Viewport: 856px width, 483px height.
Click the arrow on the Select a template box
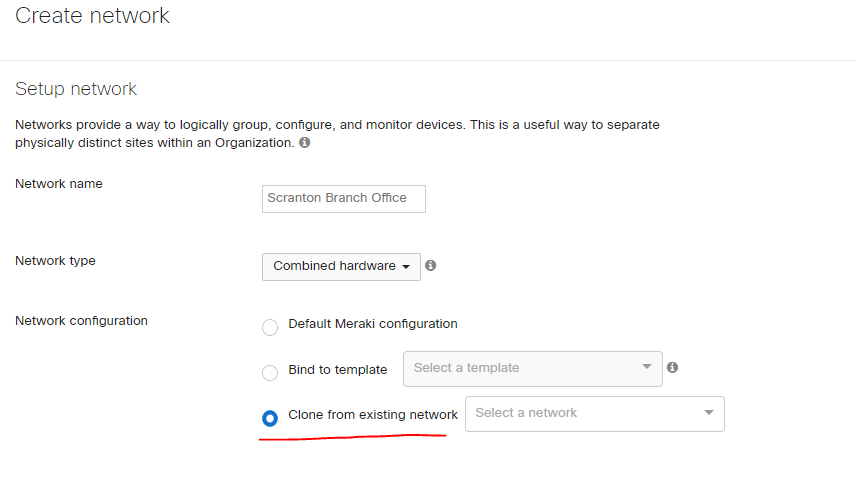click(647, 367)
